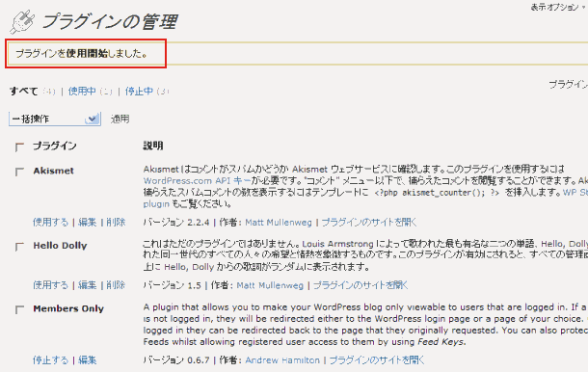
Task: Activate Hello Dolly with 使用する link
Action: pos(51,285)
